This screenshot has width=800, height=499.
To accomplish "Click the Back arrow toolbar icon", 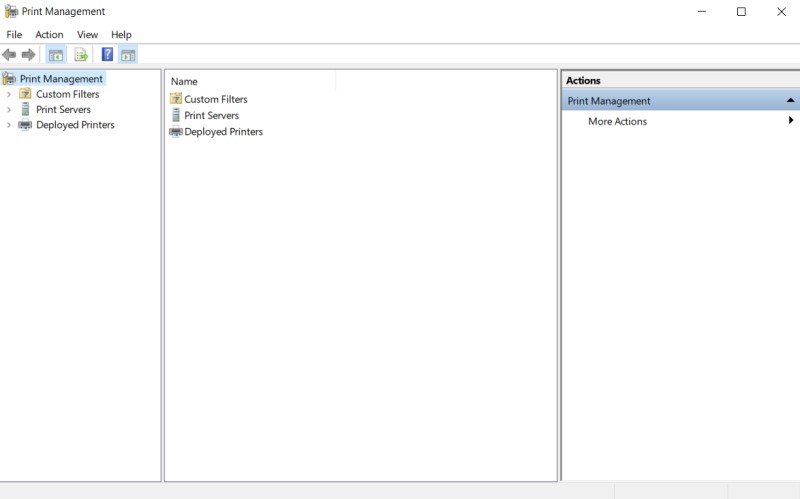I will 9,55.
